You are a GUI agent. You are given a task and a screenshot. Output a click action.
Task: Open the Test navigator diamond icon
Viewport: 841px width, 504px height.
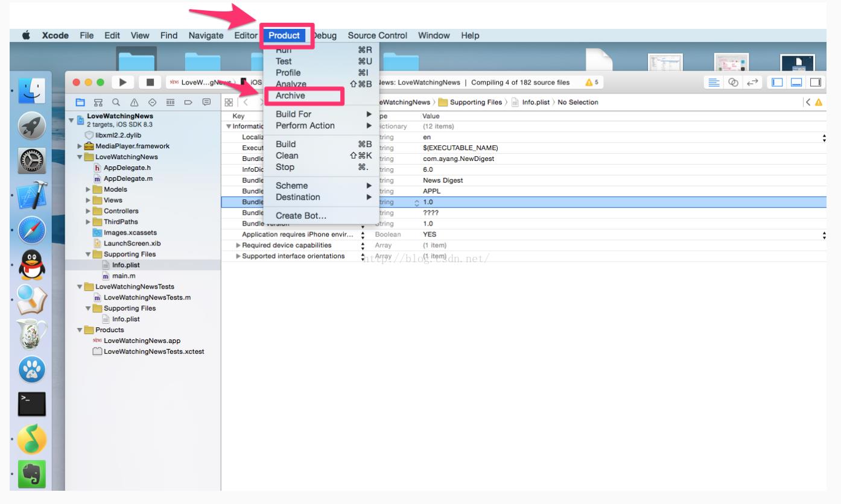pos(151,102)
